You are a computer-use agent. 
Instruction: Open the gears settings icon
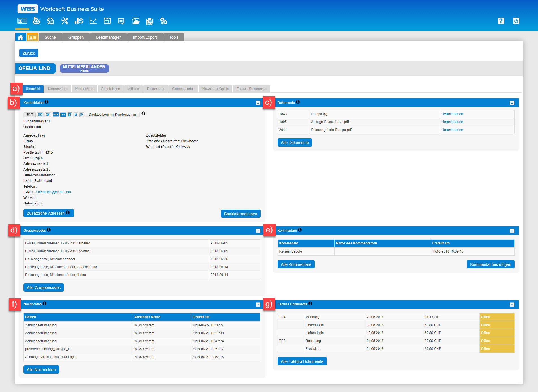click(164, 21)
